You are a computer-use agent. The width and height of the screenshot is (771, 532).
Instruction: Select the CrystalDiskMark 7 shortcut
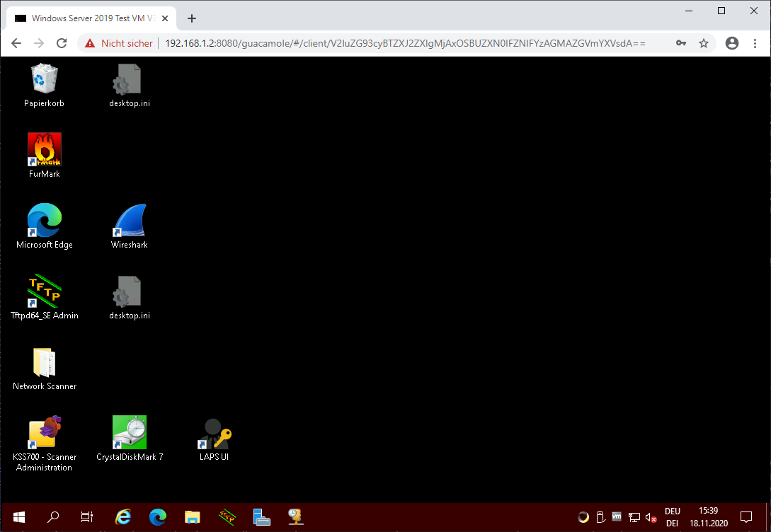tap(130, 433)
